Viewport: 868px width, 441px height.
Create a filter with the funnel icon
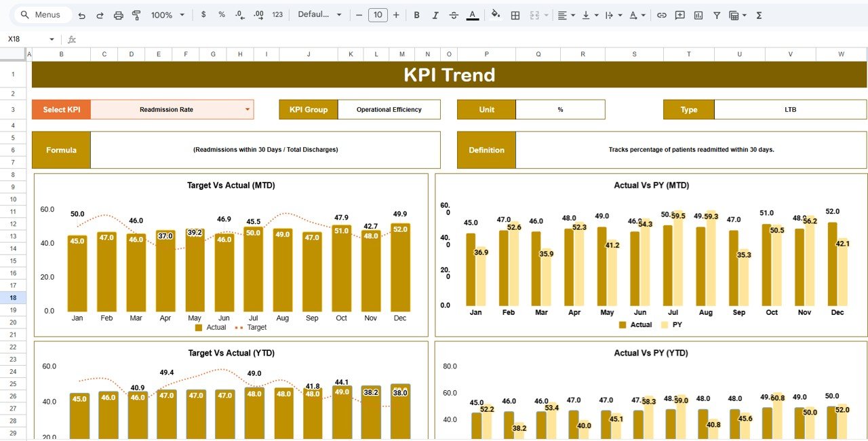[x=717, y=15]
